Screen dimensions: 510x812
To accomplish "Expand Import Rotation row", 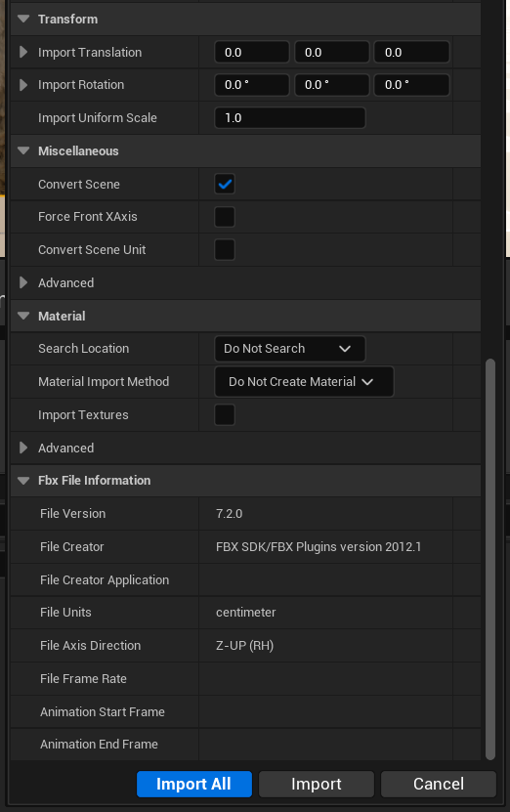I will 23,85.
